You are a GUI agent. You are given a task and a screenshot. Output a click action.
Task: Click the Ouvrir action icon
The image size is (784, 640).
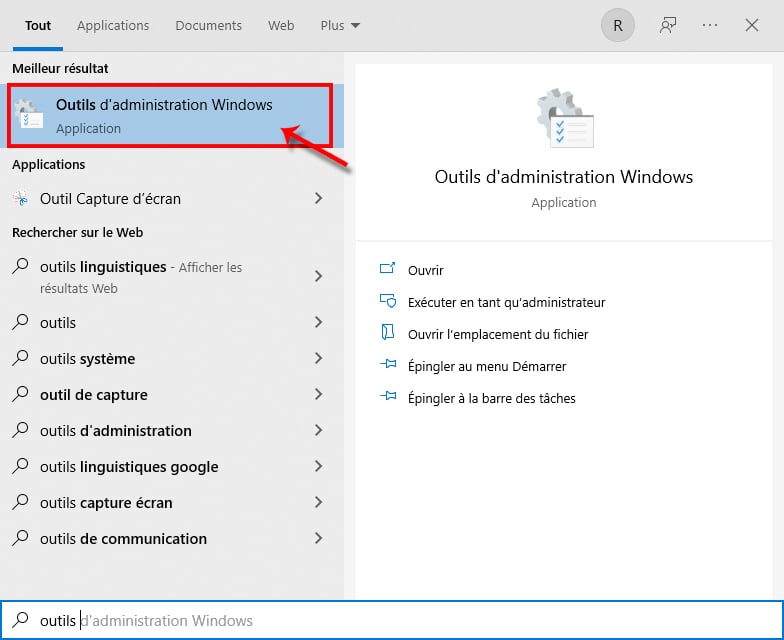click(388, 269)
